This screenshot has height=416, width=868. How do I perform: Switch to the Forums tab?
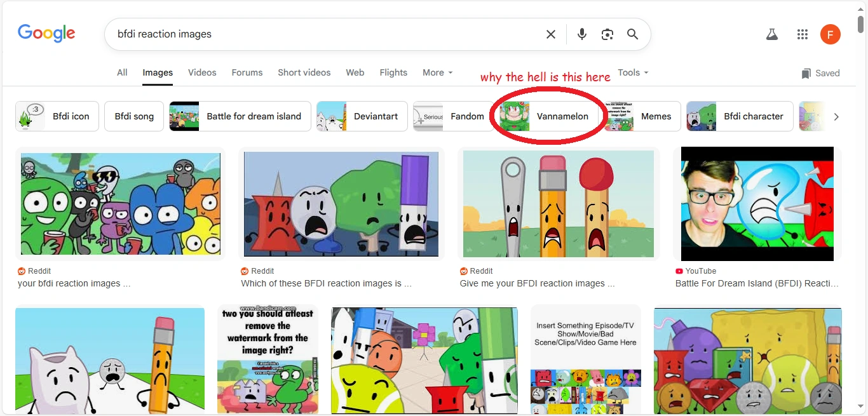coord(247,72)
